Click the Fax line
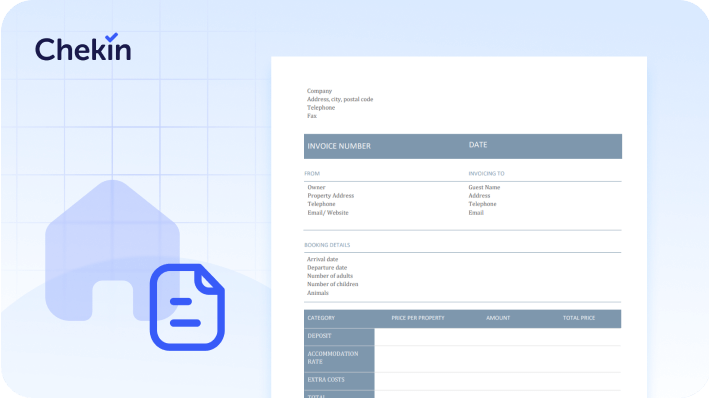This screenshot has width=711, height=398. coord(312,116)
